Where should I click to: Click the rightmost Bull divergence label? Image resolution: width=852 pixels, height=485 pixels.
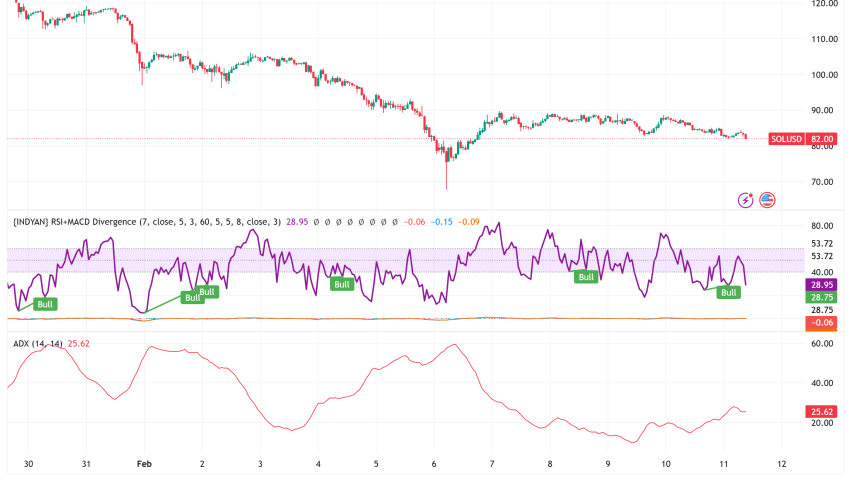[x=729, y=292]
